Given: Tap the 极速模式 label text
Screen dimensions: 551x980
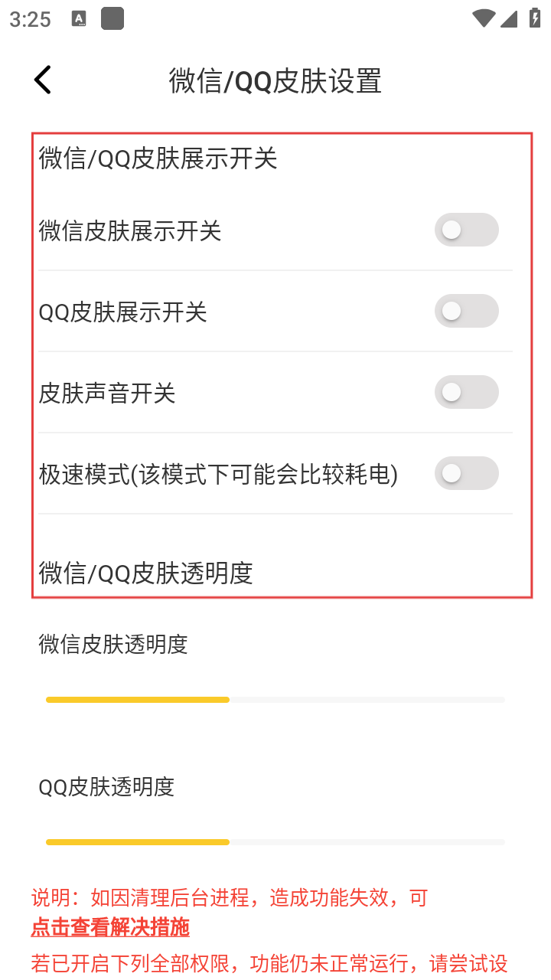Looking at the screenshot, I should 218,475.
